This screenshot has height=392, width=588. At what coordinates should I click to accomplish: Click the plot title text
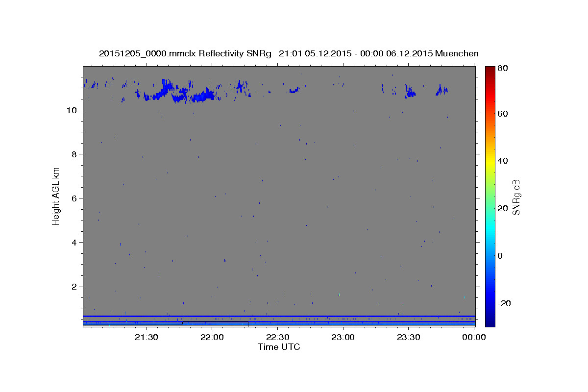pos(289,53)
